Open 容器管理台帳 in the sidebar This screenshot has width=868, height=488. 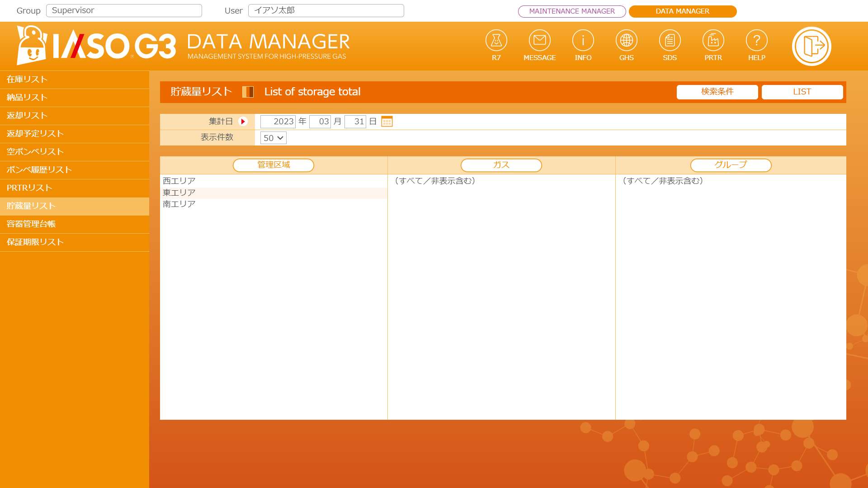point(31,224)
